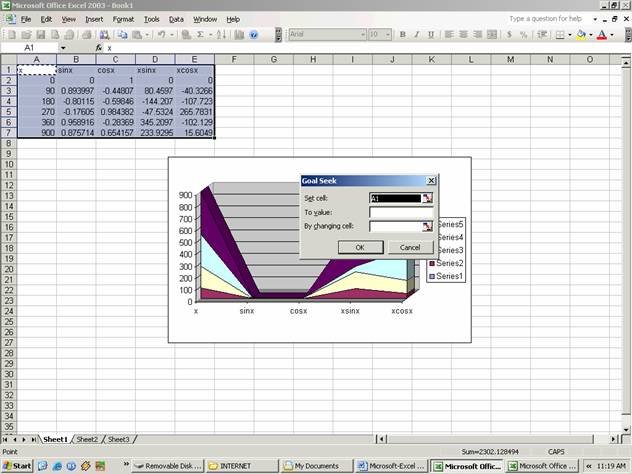This screenshot has width=632, height=474.
Task: Switch to the Sheet2 tab
Action: [x=87, y=439]
